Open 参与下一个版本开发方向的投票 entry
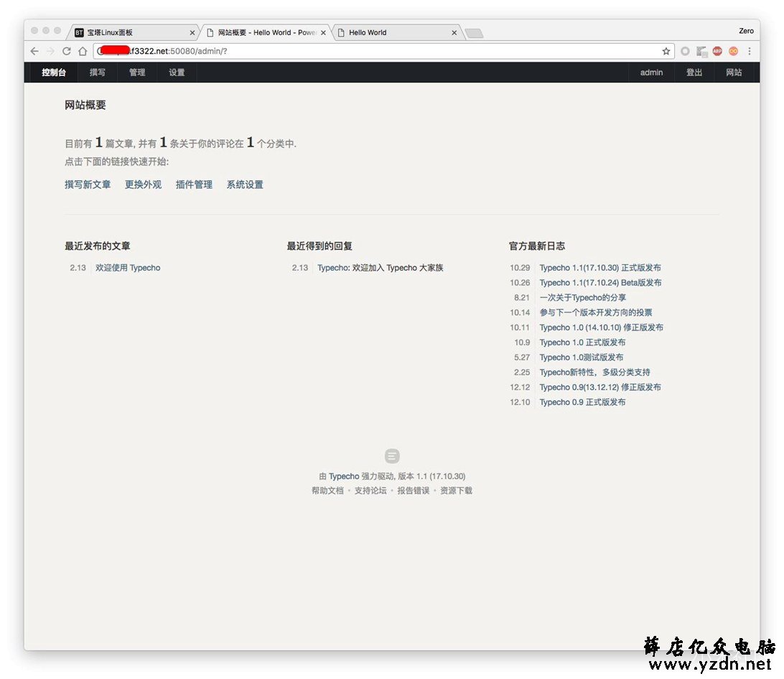Viewport: 784px width, 679px height. point(595,313)
